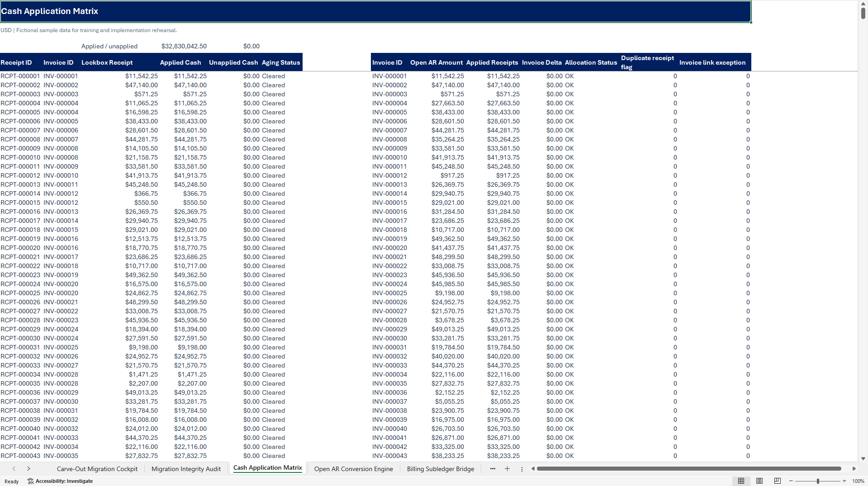Image resolution: width=868 pixels, height=486 pixels.
Task: Switch to Page Layout view icon
Action: [759, 481]
